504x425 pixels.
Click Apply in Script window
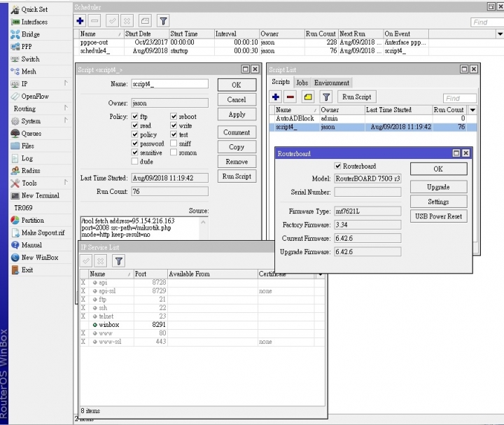pyautogui.click(x=237, y=115)
